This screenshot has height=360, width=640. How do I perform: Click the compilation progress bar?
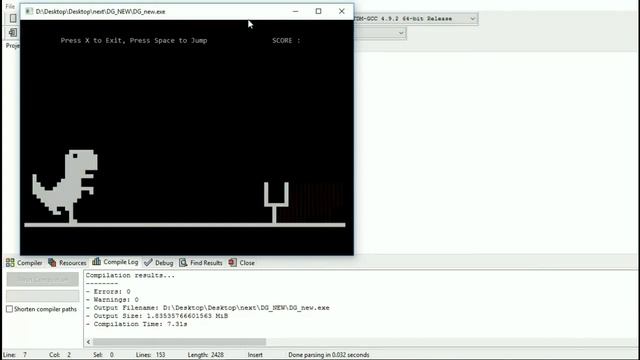tap(43, 296)
